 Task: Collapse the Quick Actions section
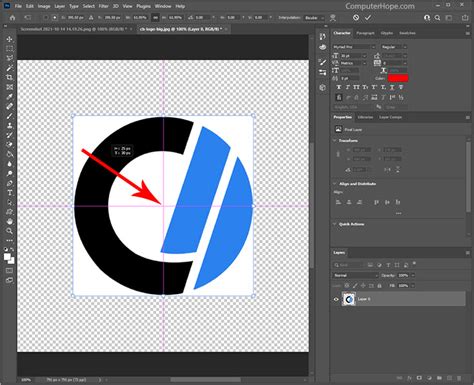coord(335,224)
